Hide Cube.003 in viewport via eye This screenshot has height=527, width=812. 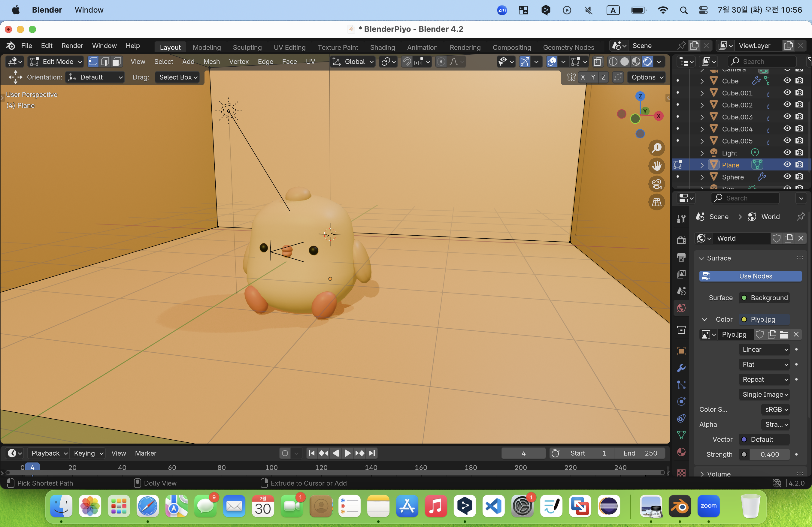click(x=787, y=116)
